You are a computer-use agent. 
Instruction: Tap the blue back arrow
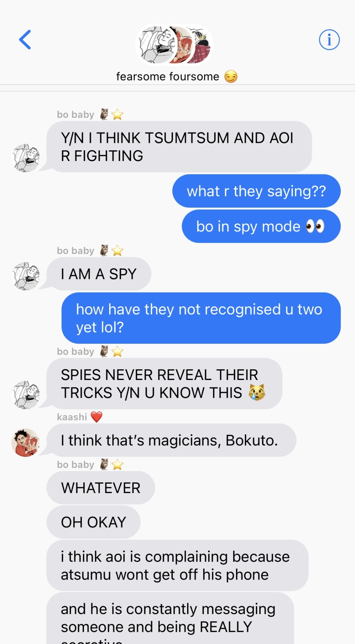25,40
